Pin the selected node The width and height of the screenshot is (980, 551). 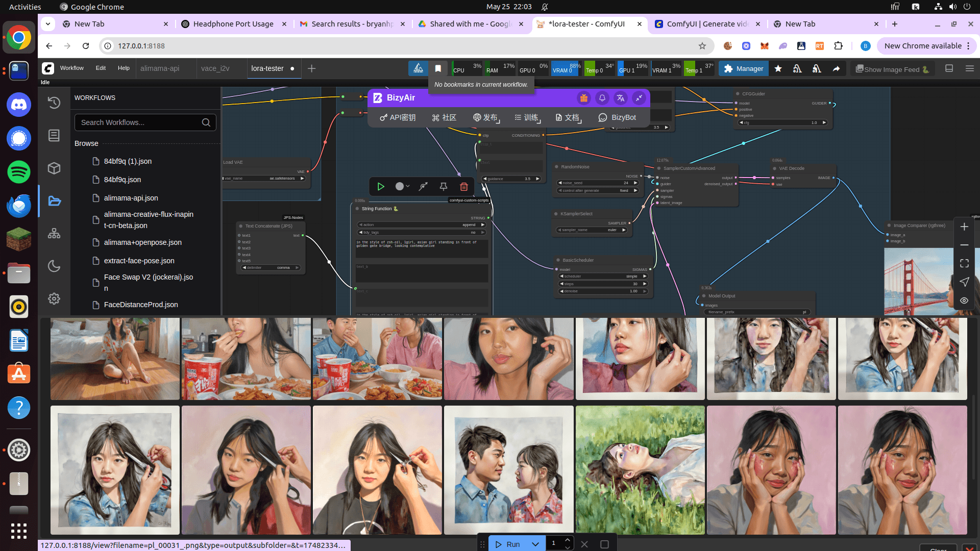click(444, 187)
